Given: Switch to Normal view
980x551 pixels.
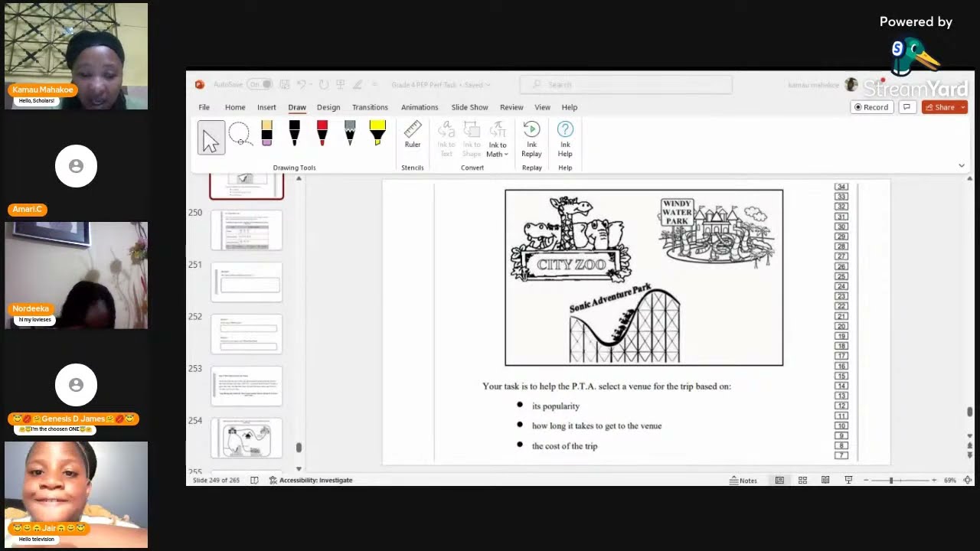Looking at the screenshot, I should click(x=779, y=480).
